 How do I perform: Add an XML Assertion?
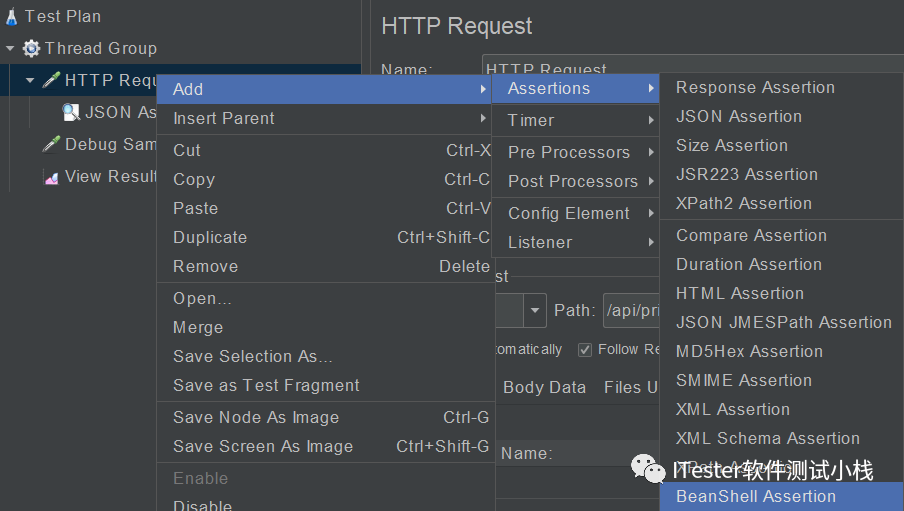pyautogui.click(x=781, y=409)
